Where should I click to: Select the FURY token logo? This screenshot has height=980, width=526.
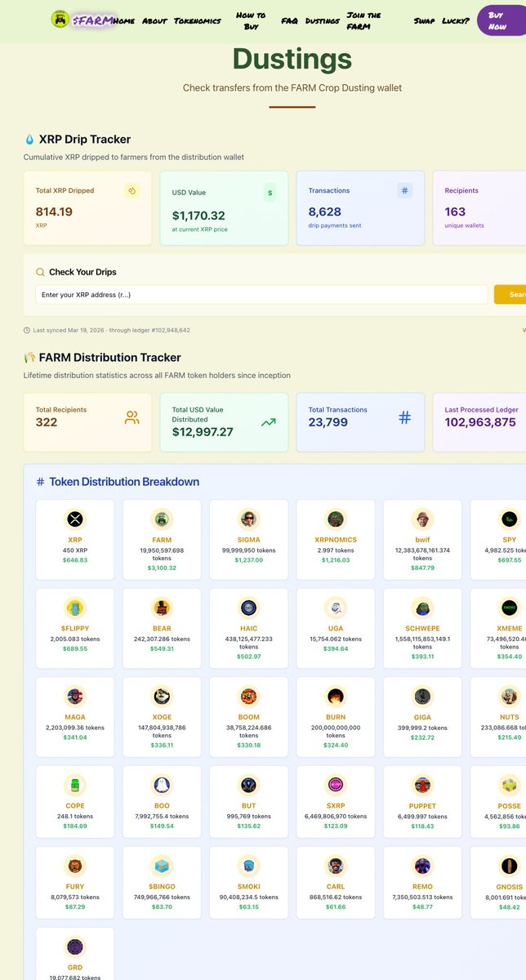tap(75, 866)
